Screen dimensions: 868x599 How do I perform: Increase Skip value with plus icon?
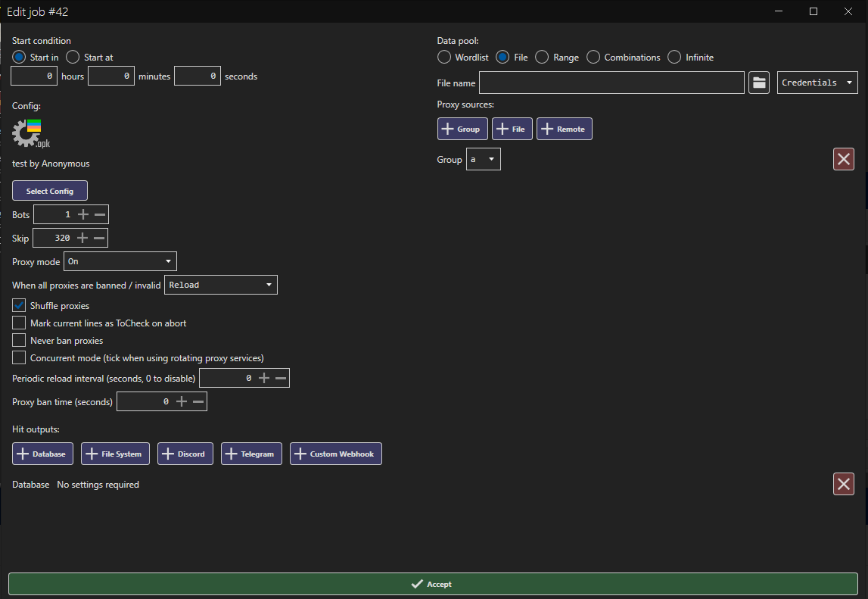point(82,238)
